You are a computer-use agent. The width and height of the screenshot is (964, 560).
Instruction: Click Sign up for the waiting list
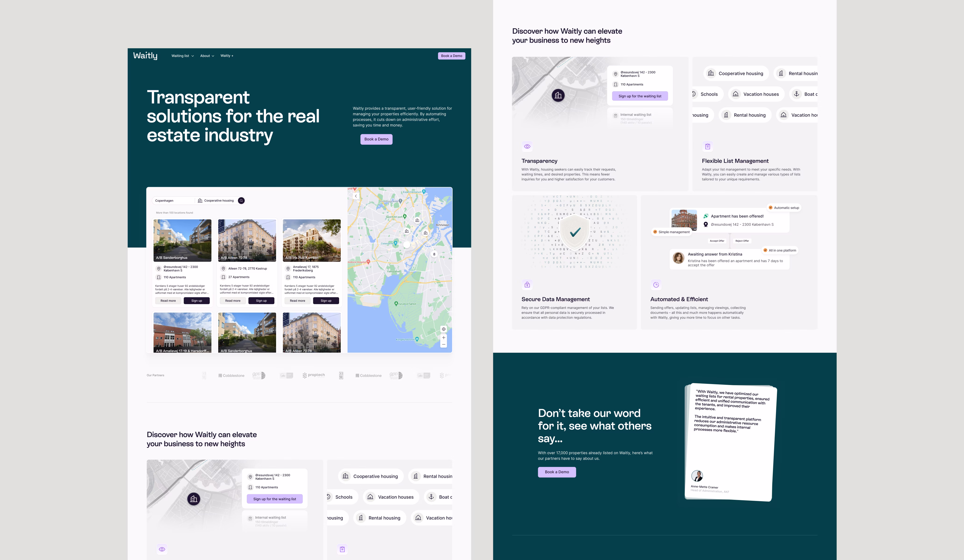click(x=640, y=96)
